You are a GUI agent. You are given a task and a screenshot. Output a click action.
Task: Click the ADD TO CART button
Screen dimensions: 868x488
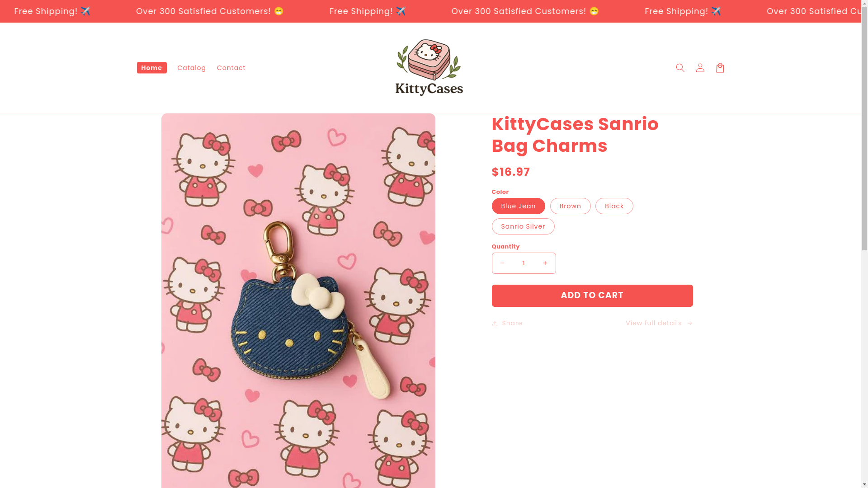(592, 296)
